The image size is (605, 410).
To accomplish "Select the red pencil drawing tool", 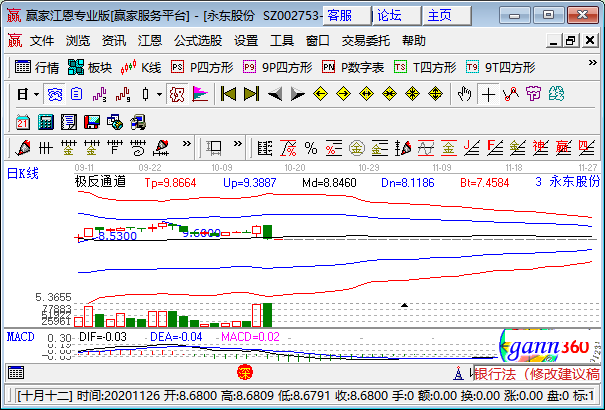I will pos(23,148).
